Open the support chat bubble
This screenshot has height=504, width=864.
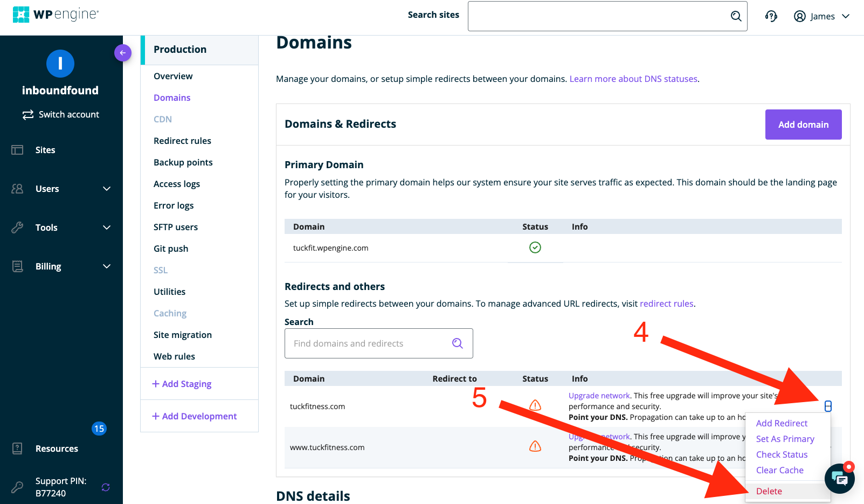(839, 478)
